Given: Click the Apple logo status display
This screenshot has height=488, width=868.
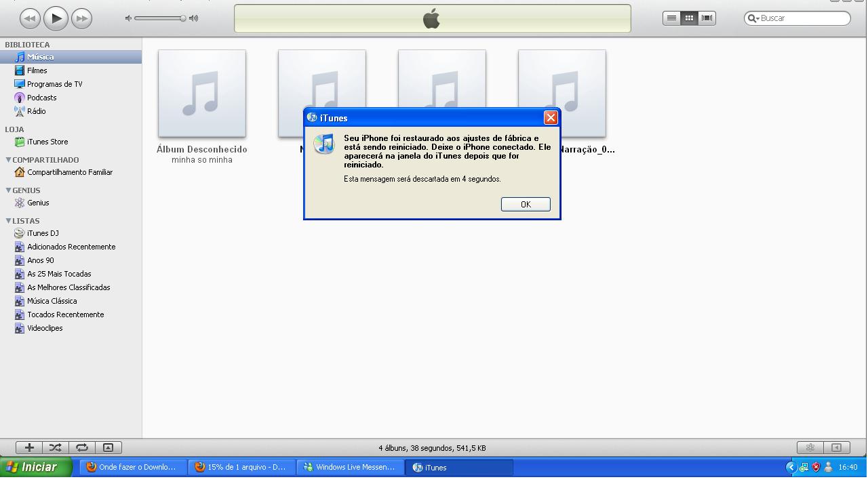Looking at the screenshot, I should click(432, 18).
